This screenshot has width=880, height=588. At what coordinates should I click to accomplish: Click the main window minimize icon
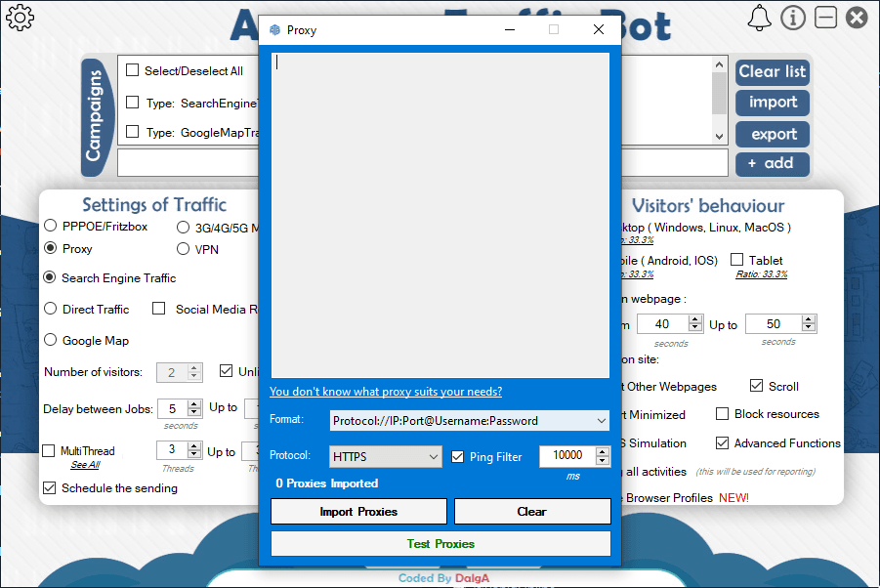click(x=826, y=18)
